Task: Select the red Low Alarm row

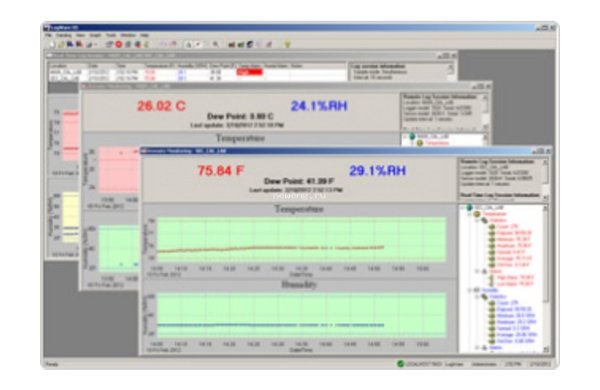Action: click(x=515, y=284)
